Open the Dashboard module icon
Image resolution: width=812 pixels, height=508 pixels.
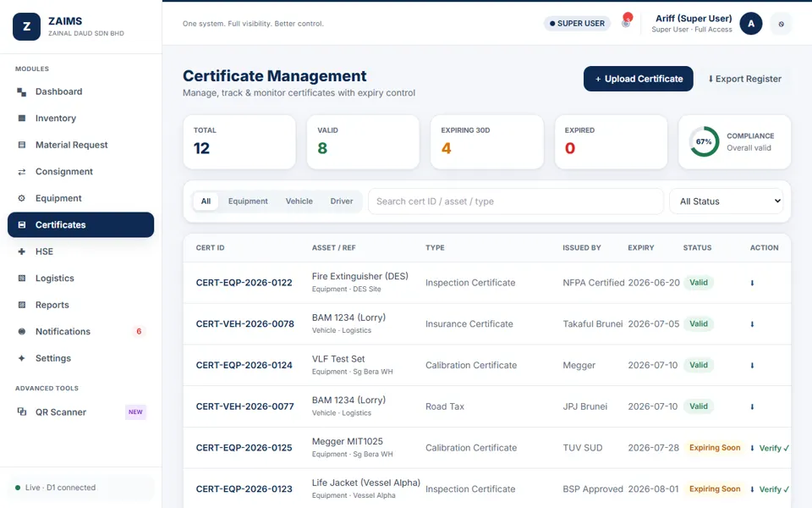click(22, 91)
